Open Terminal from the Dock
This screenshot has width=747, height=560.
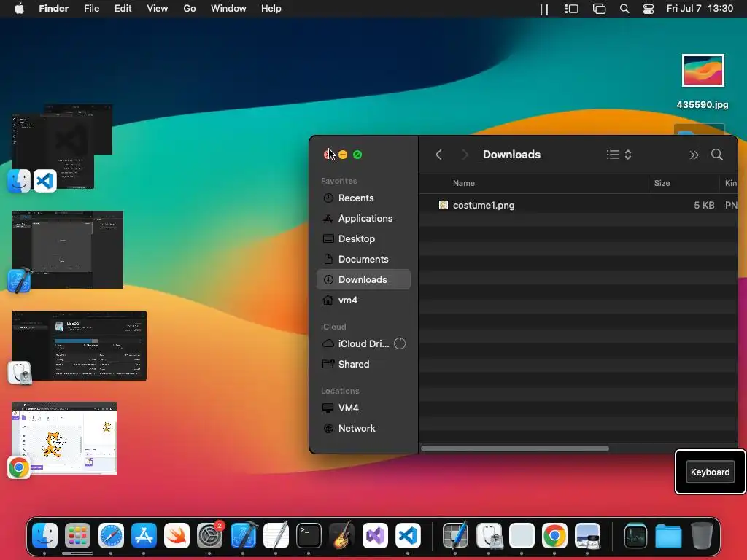309,536
